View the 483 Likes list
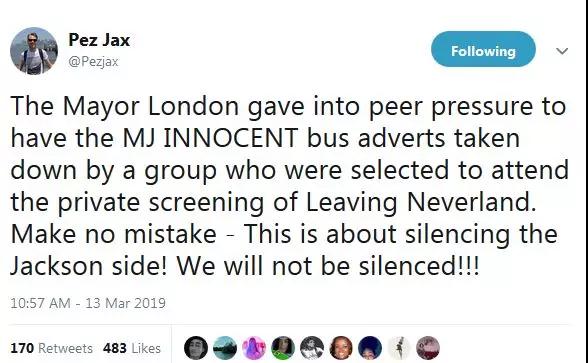The height and width of the screenshot is (363, 588). tap(132, 348)
